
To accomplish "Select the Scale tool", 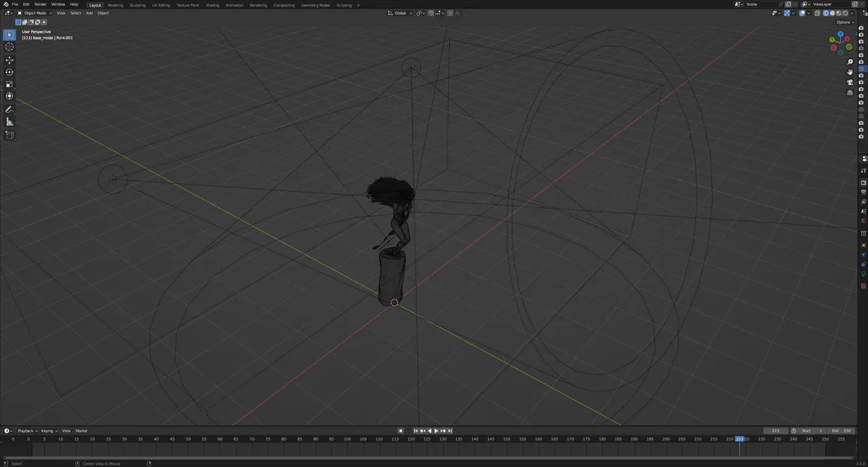I will (x=9, y=84).
